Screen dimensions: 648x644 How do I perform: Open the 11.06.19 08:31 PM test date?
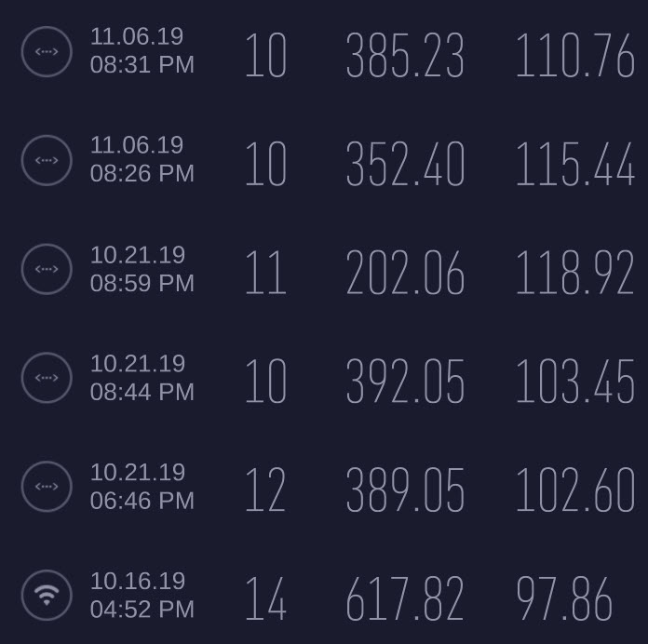point(142,51)
